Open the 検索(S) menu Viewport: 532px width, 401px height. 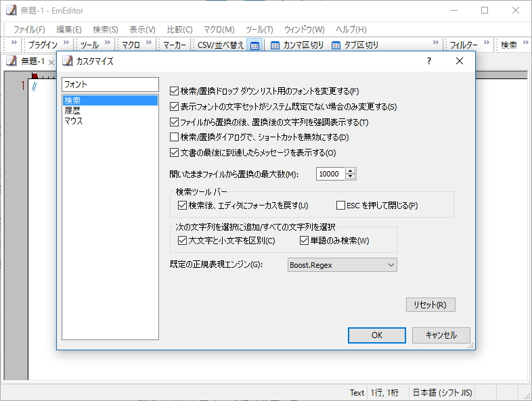click(x=106, y=30)
